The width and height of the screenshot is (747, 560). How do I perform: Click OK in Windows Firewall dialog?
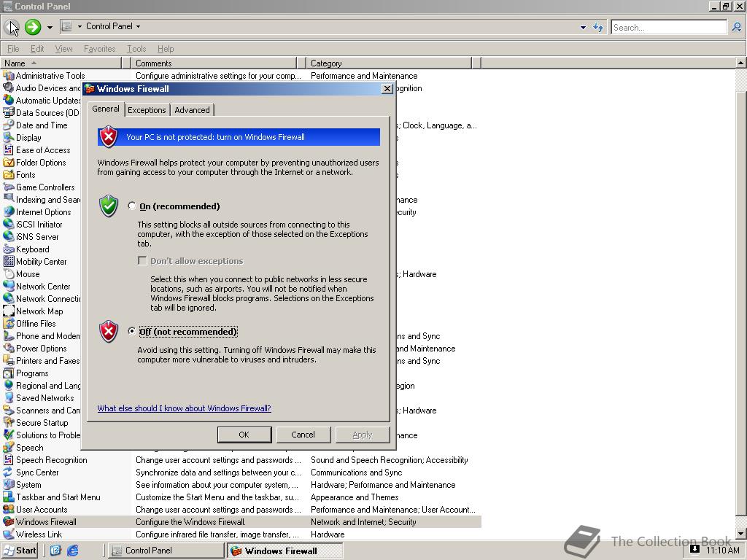pyautogui.click(x=244, y=435)
